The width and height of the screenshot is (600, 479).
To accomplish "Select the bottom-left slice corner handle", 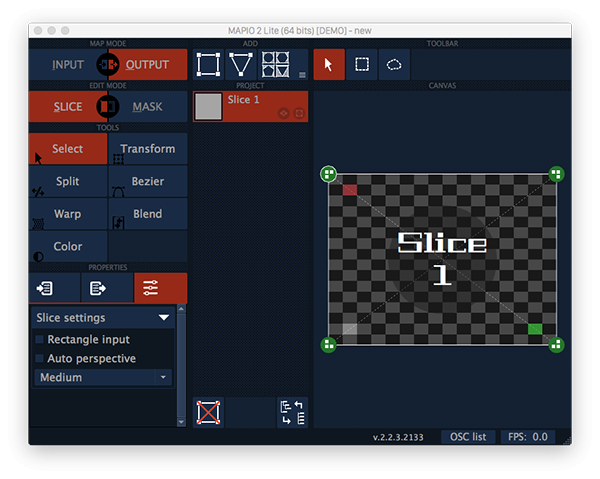I will pos(328,345).
